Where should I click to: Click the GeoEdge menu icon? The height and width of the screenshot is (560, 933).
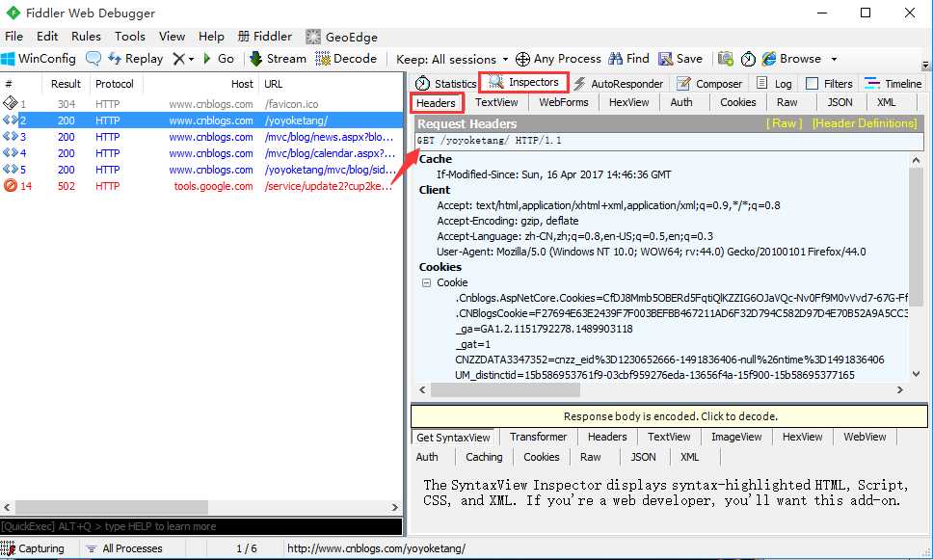click(x=313, y=37)
